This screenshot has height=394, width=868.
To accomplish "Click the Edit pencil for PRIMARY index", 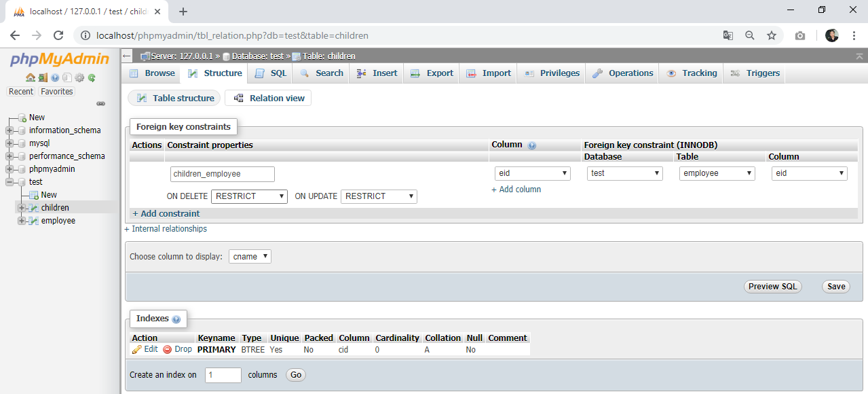I will pos(137,349).
